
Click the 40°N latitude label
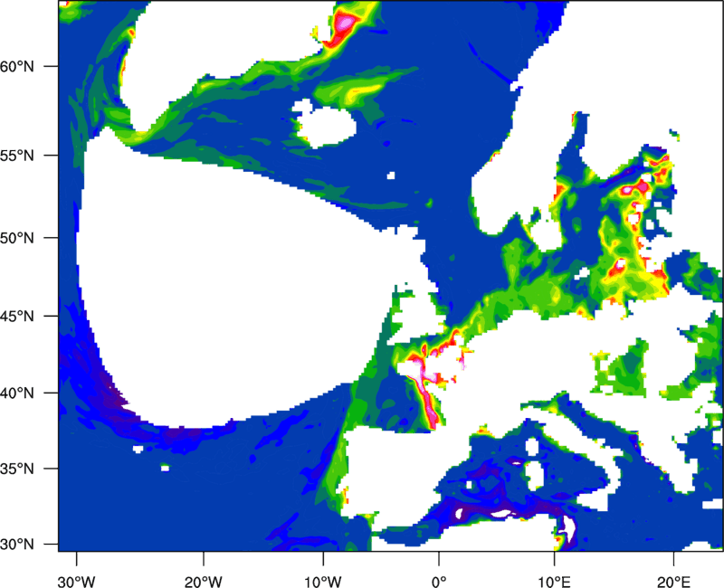[x=17, y=393]
